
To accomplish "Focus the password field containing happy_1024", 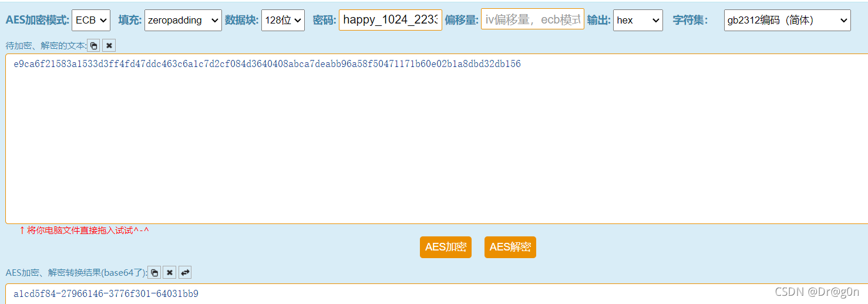I will click(391, 20).
